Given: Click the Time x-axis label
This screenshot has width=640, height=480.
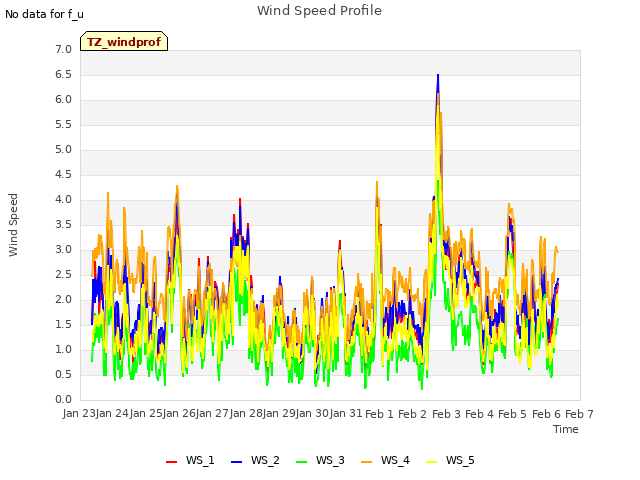Looking at the screenshot, I should point(566,429).
